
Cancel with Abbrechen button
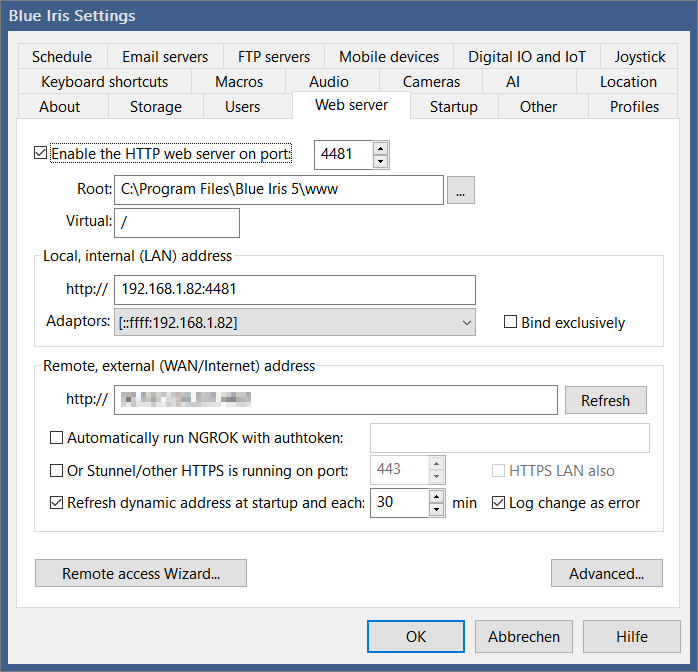524,636
